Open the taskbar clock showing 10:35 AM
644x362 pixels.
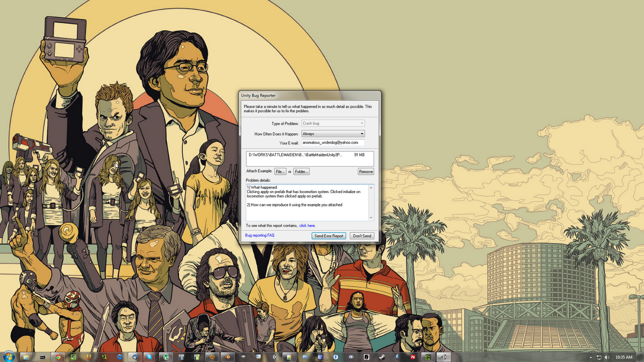(623, 357)
